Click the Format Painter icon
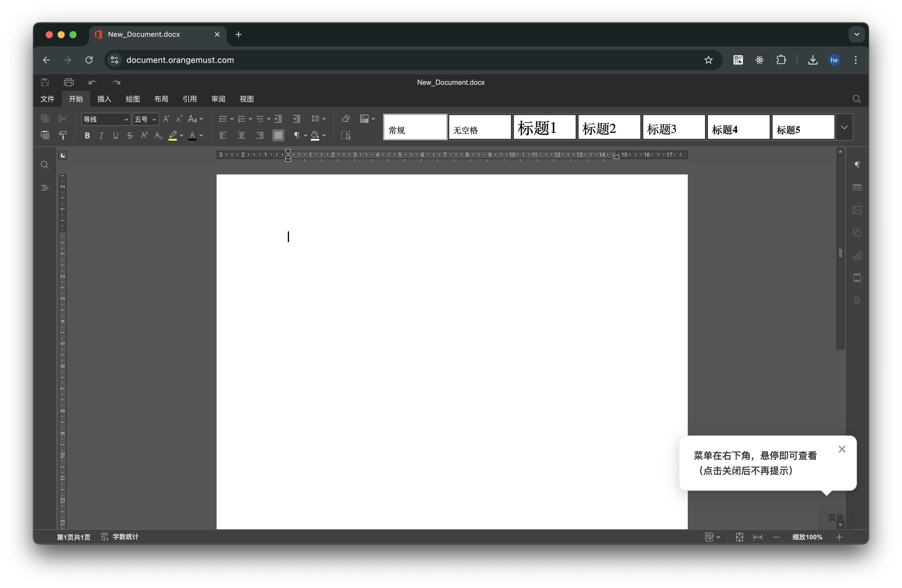Image resolution: width=902 pixels, height=588 pixels. pyautogui.click(x=63, y=135)
